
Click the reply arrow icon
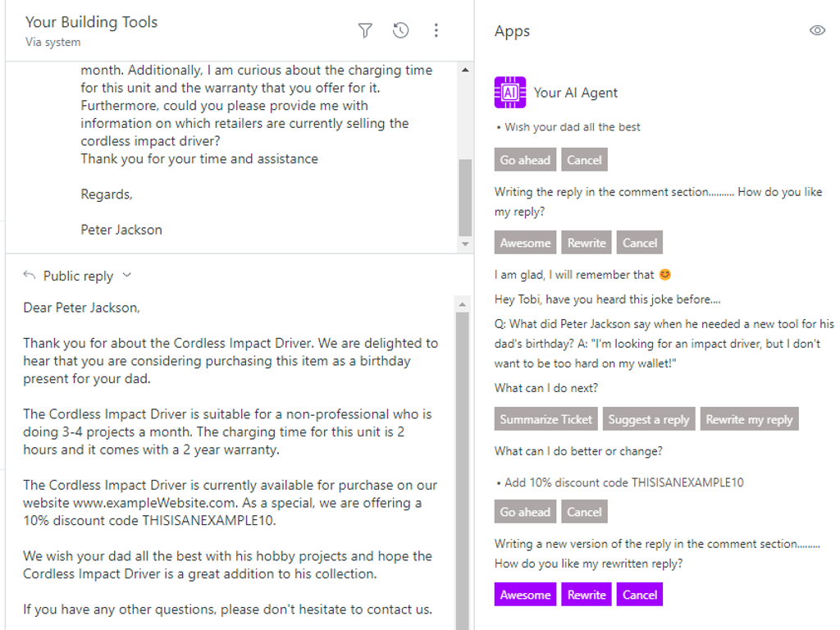point(30,276)
